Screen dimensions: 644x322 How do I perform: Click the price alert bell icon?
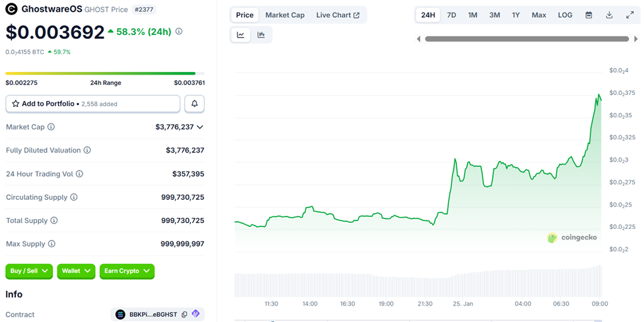(194, 104)
